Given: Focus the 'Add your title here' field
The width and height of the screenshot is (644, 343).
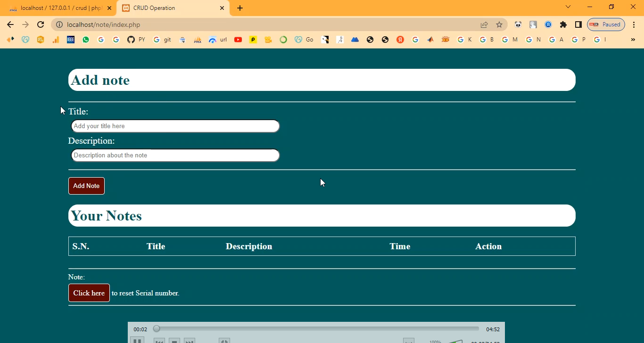Looking at the screenshot, I should point(175,126).
